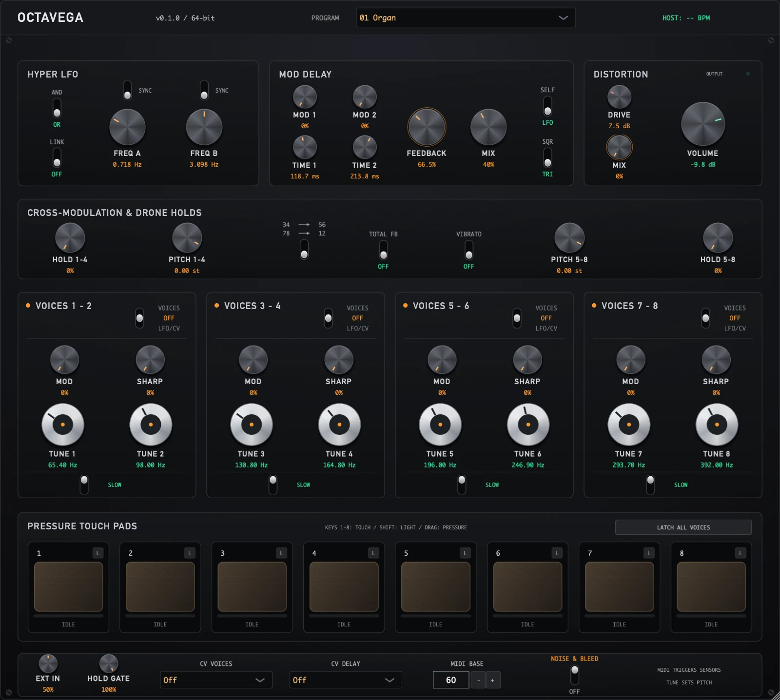Toggle the 34-56 cross-modulation routing switch
Viewport: 780px width, 700px height.
pos(304,249)
